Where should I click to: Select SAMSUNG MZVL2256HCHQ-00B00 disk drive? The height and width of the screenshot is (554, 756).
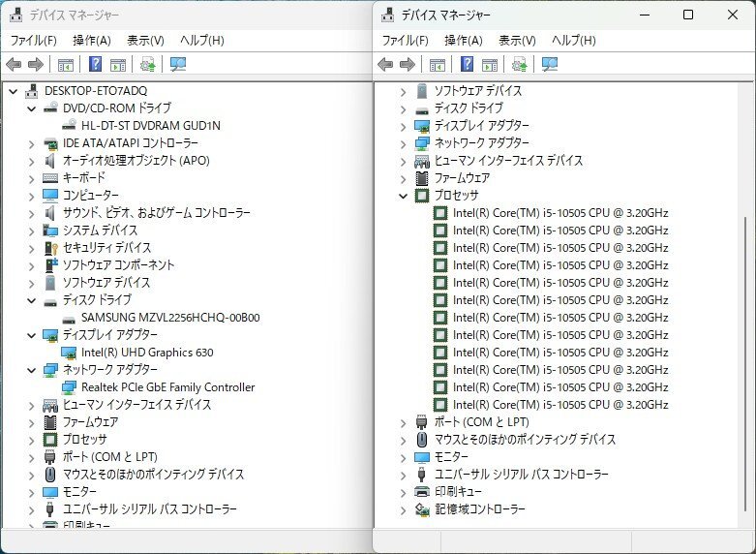tap(170, 318)
